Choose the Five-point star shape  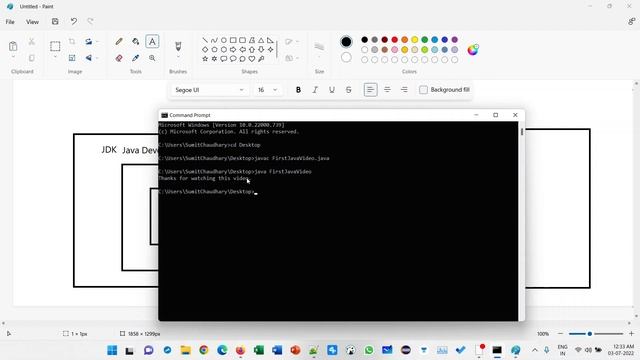(205, 59)
